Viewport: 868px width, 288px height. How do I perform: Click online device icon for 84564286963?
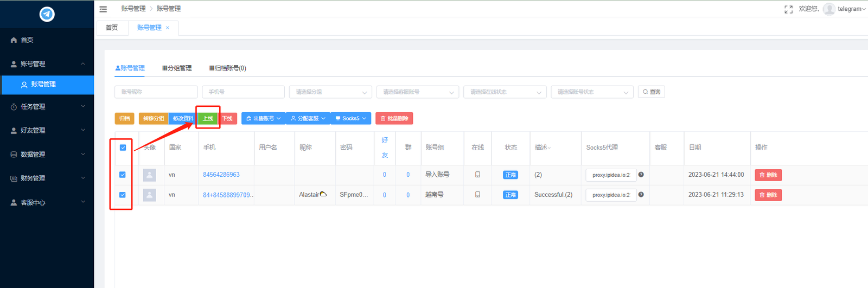(477, 175)
